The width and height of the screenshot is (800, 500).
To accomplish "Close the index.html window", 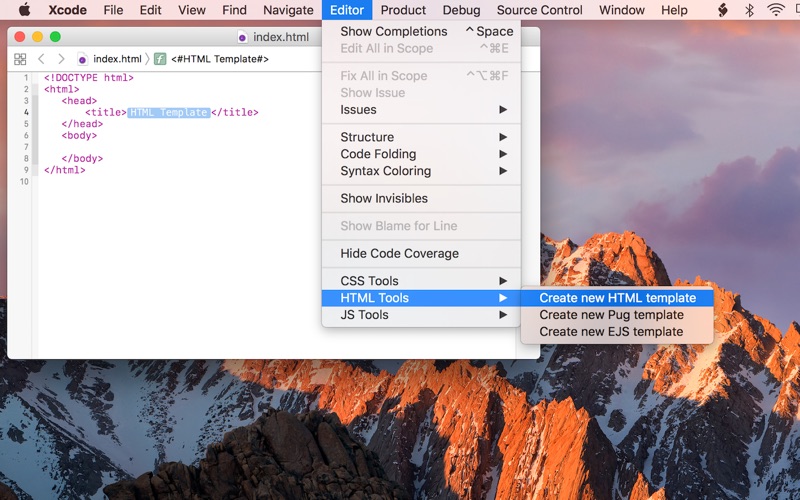I will pyautogui.click(x=20, y=37).
